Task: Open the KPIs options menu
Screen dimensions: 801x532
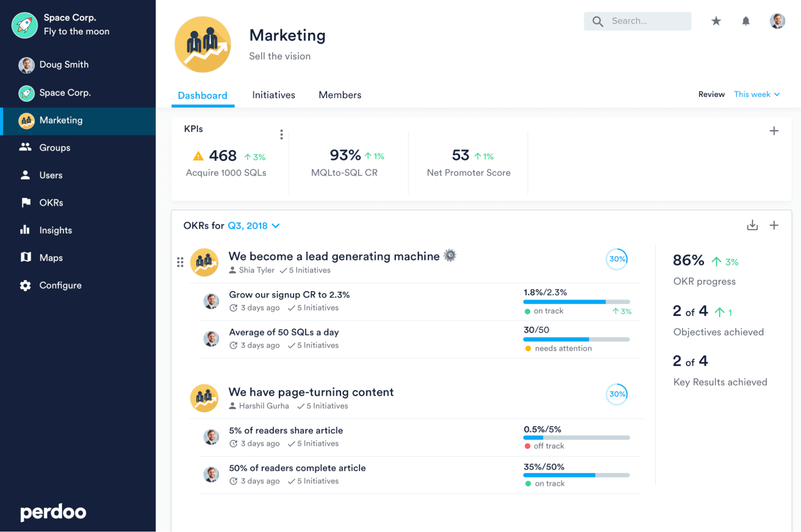Action: 281,135
